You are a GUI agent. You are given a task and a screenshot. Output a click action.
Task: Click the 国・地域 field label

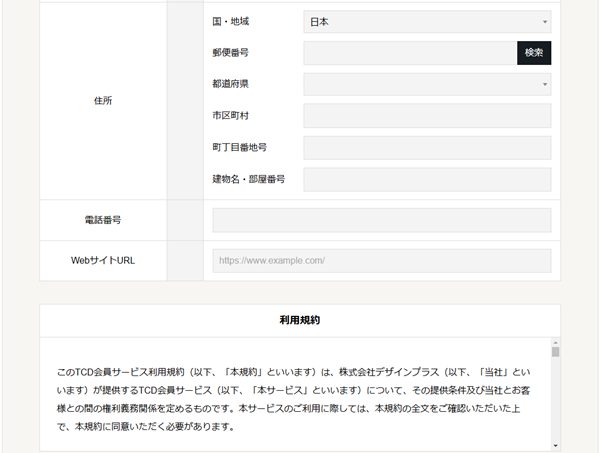pos(231,21)
